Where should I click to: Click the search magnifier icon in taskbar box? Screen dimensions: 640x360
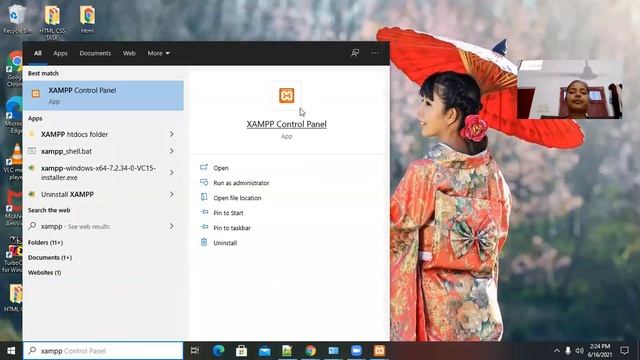[x=32, y=351]
